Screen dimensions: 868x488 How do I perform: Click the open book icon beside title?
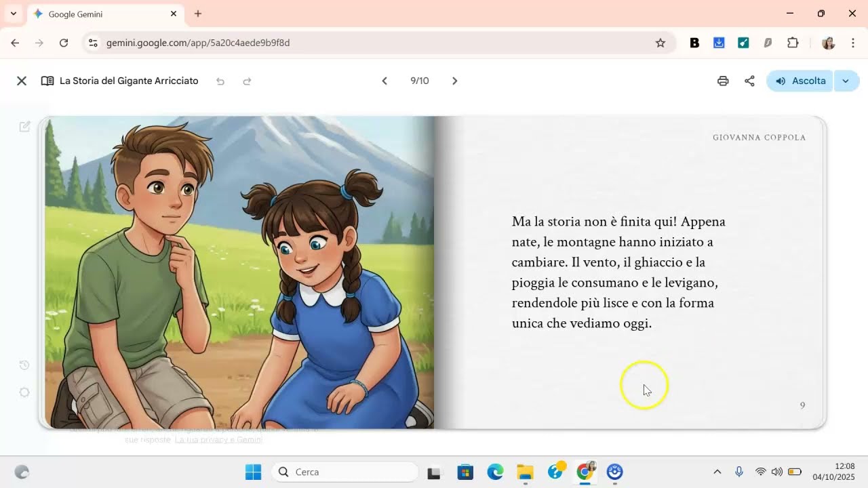tap(47, 81)
